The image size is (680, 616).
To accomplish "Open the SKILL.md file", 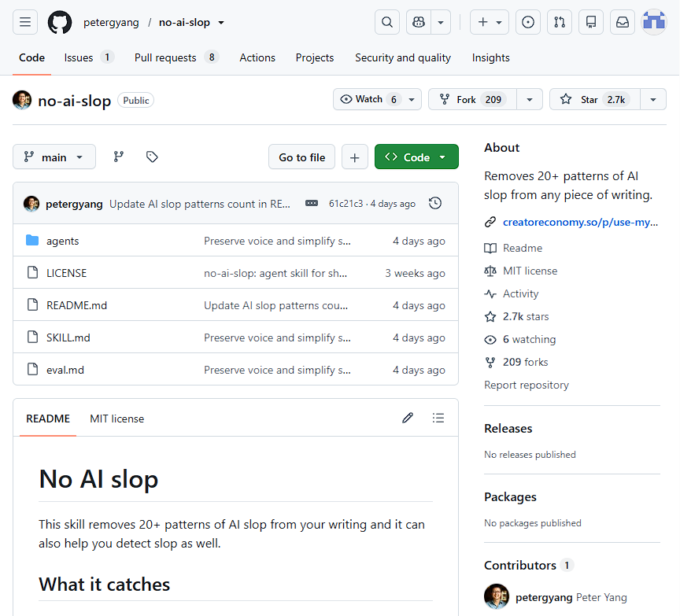I will (68, 338).
